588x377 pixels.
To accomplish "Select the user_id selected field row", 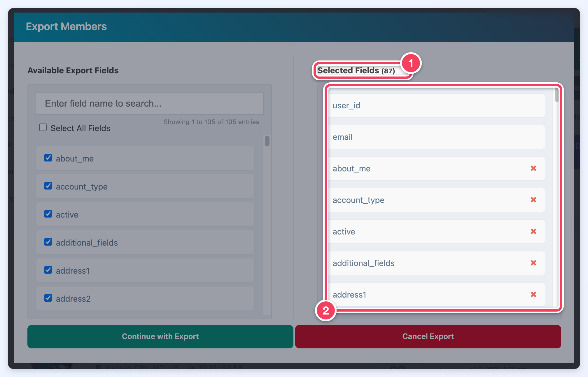I will pos(437,105).
